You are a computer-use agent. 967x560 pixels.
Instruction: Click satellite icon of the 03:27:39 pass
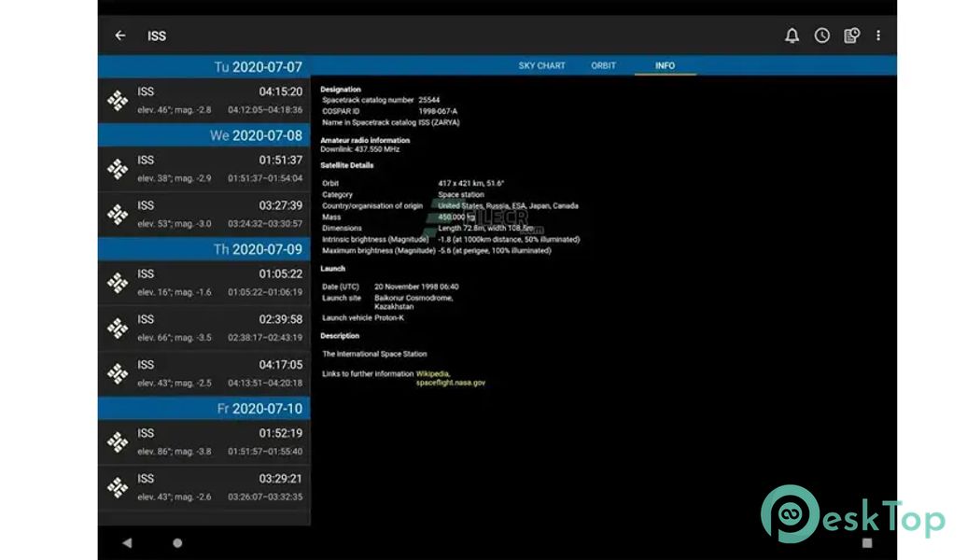[x=118, y=214]
